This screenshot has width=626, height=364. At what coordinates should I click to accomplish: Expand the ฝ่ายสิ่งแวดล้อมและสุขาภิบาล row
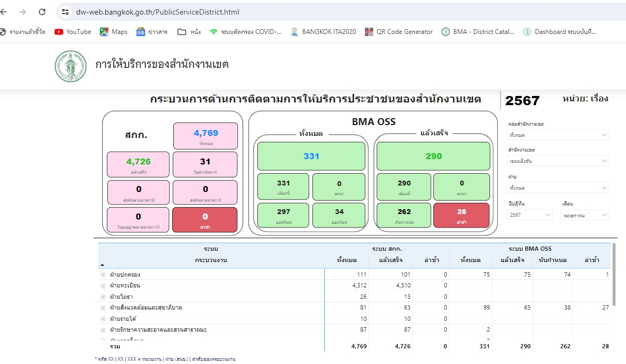tap(103, 308)
